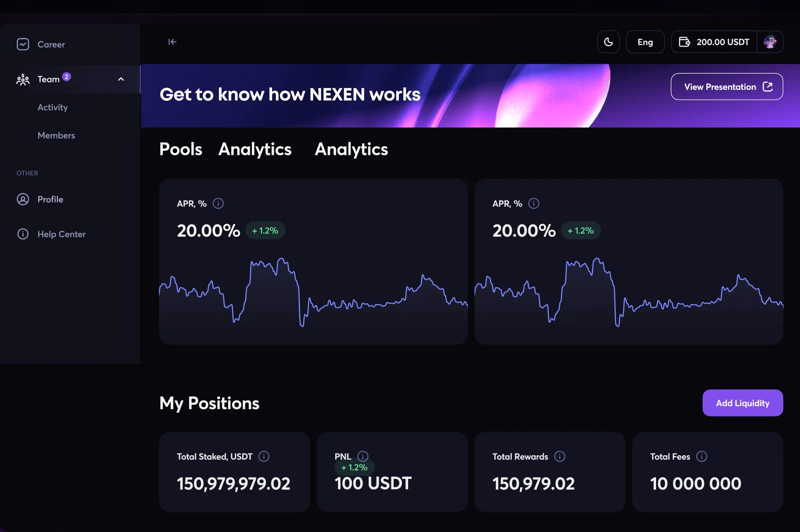Viewport: 800px width, 532px height.
Task: Click the 150,979.02 rewards value
Action: pyautogui.click(x=534, y=484)
